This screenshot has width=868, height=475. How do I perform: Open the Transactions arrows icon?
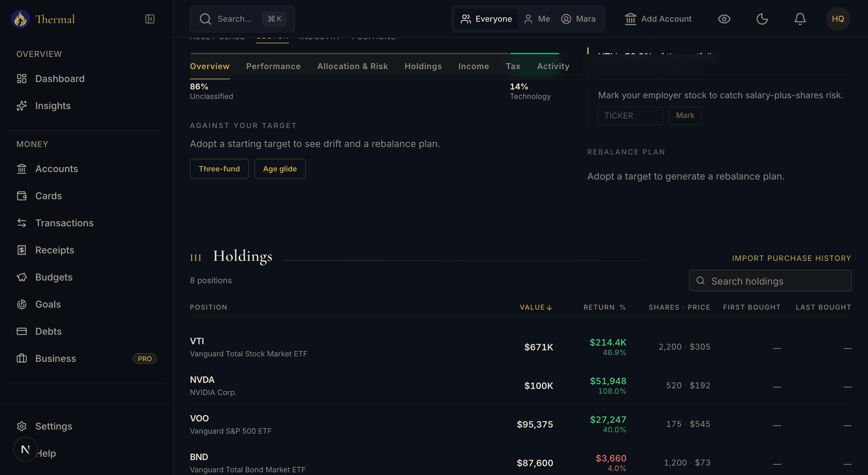tap(22, 223)
